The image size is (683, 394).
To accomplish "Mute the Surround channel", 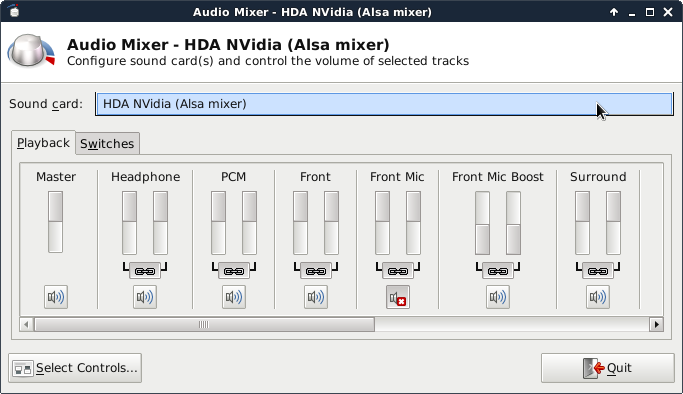I will pyautogui.click(x=598, y=297).
